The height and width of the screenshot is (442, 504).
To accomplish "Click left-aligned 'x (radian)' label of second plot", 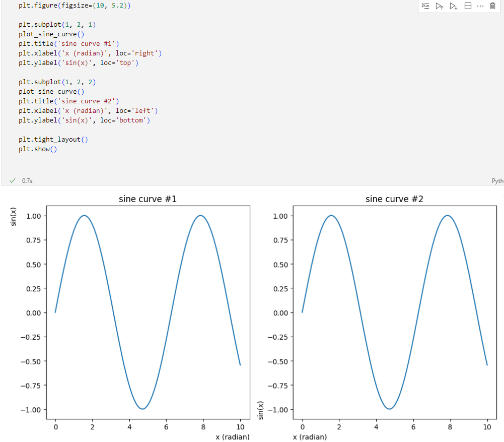I will click(310, 437).
